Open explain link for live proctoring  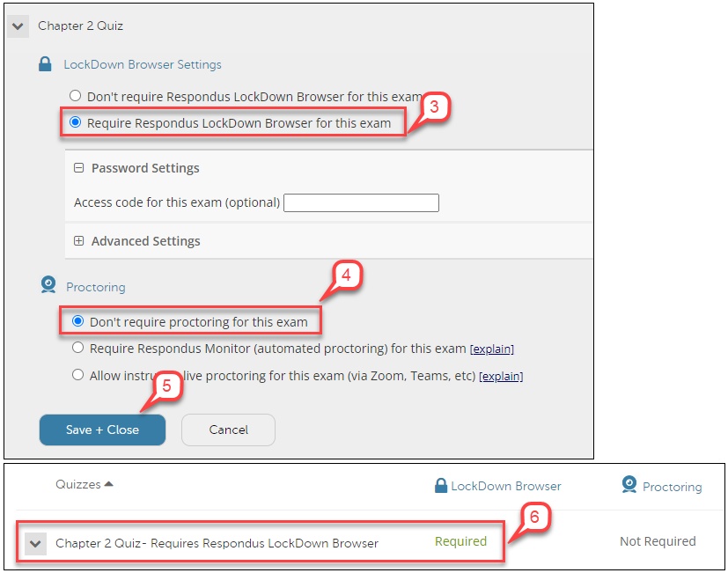[501, 376]
